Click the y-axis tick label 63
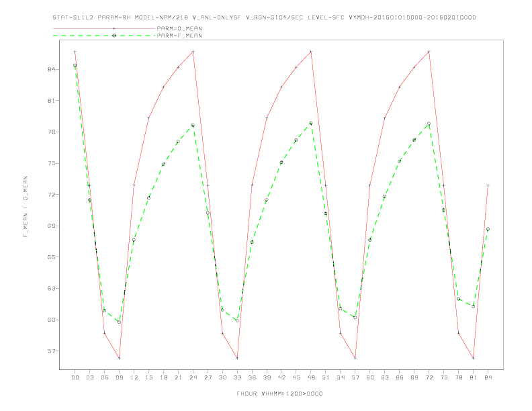The height and width of the screenshot is (411, 532). click(52, 289)
